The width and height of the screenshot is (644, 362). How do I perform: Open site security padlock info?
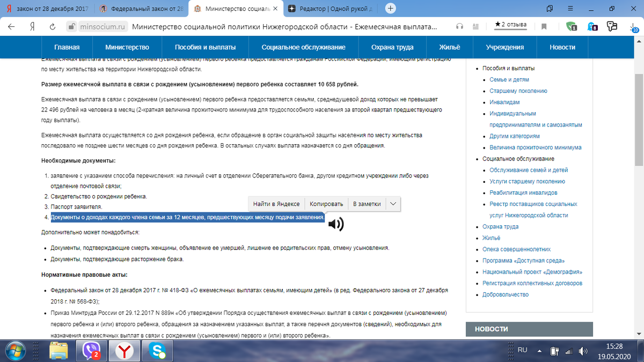click(x=71, y=26)
